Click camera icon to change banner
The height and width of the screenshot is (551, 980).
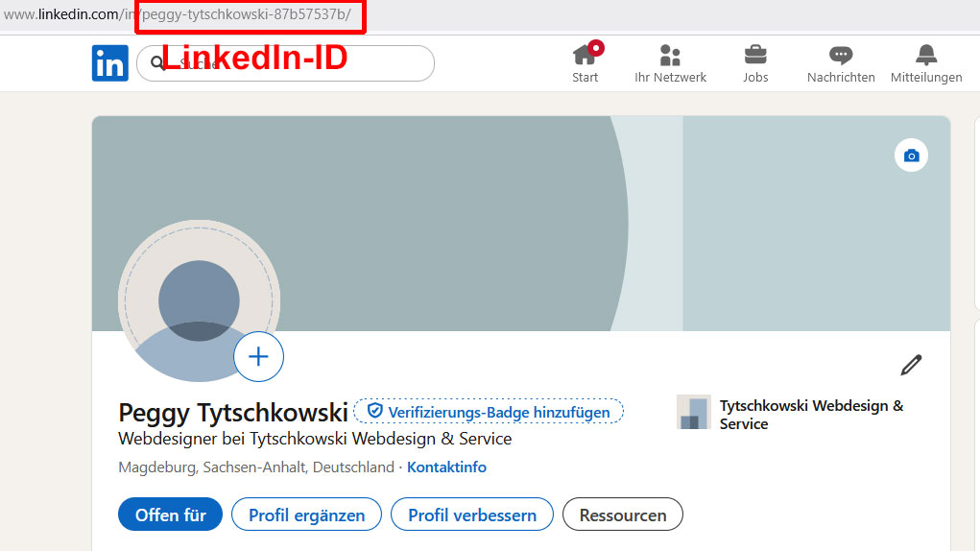[911, 156]
